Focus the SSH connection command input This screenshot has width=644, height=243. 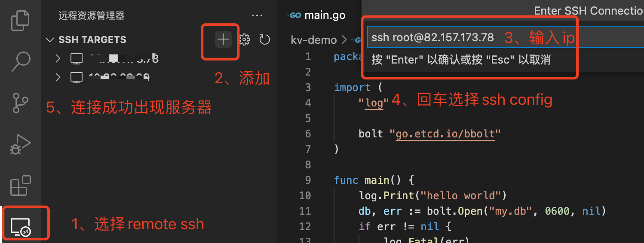(505, 37)
